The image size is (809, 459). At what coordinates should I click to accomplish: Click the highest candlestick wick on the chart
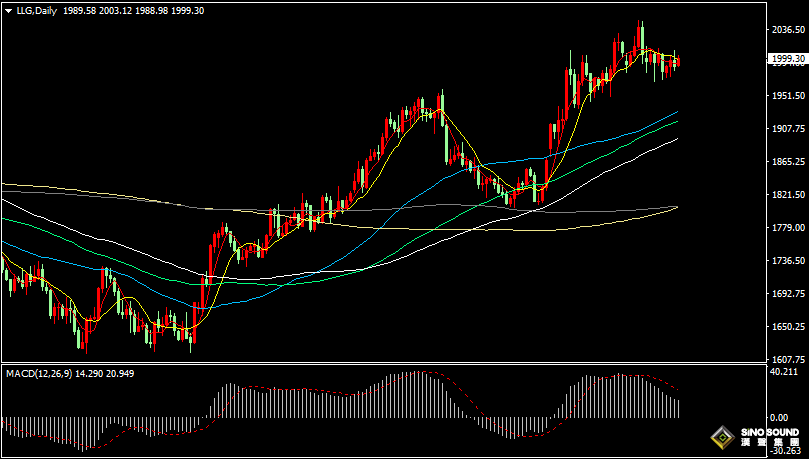641,23
